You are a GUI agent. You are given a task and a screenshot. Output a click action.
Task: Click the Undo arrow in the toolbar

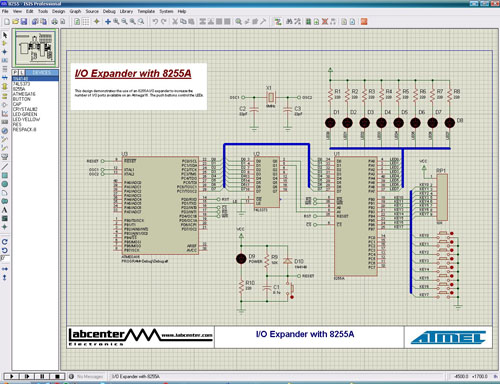pyautogui.click(x=155, y=22)
